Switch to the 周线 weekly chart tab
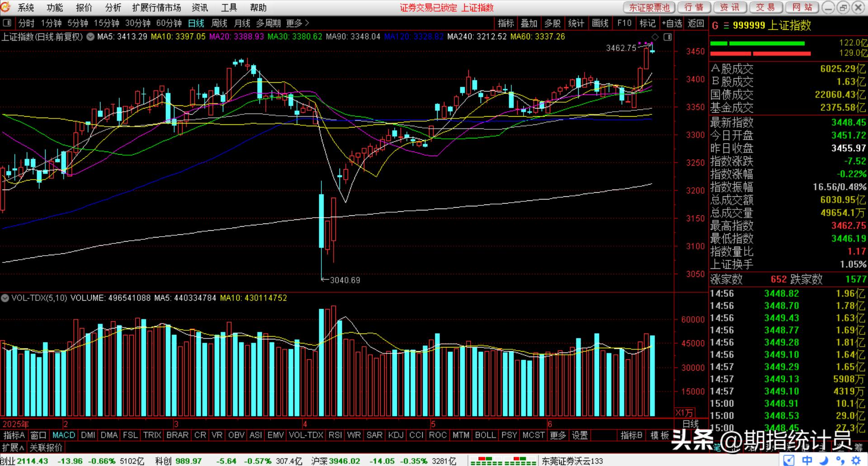The width and height of the screenshot is (868, 466). pos(219,23)
